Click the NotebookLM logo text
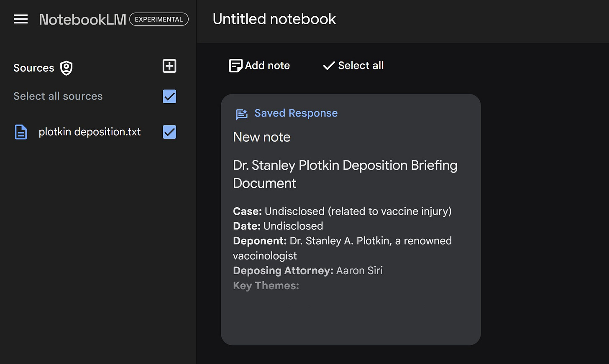The image size is (609, 364). click(82, 19)
